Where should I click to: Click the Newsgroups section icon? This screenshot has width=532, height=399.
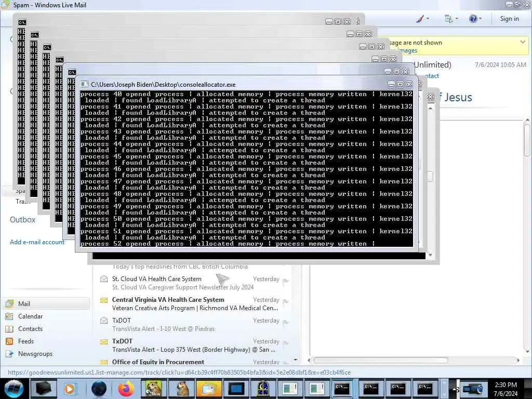(9, 354)
